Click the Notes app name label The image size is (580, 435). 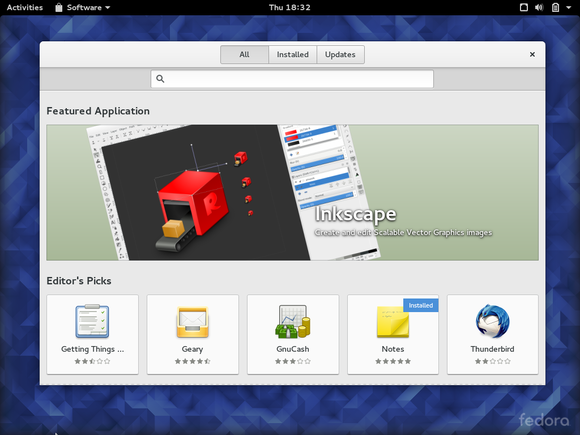(393, 349)
